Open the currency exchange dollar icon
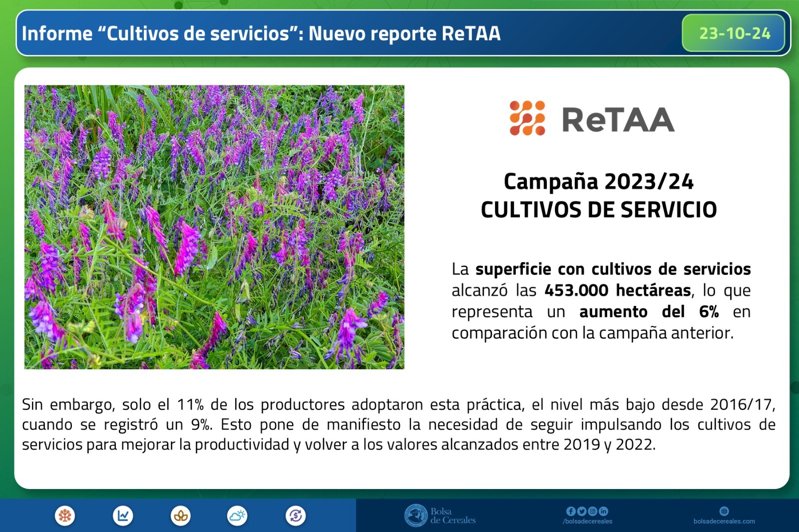This screenshot has width=799, height=532. pos(295,515)
